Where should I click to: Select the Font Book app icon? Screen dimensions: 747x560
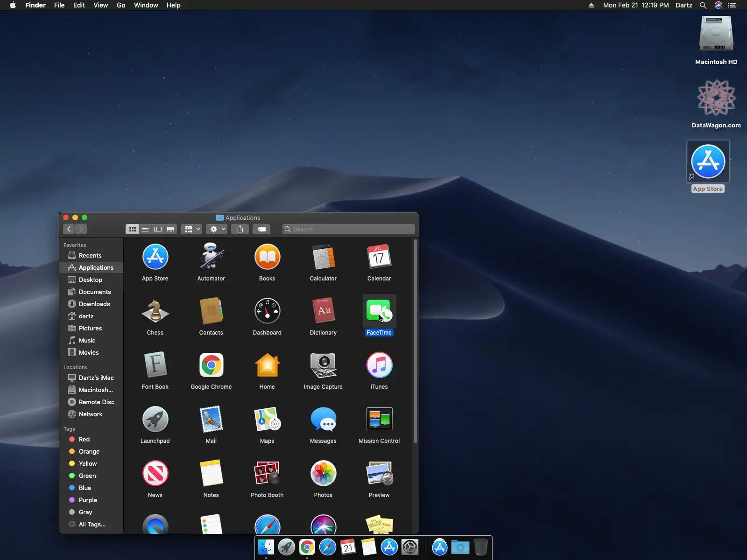click(x=155, y=365)
